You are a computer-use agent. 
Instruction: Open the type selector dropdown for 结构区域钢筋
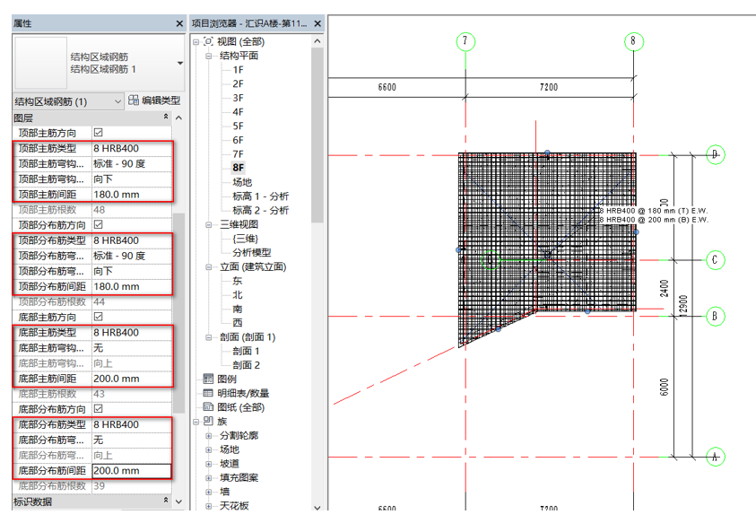point(180,64)
